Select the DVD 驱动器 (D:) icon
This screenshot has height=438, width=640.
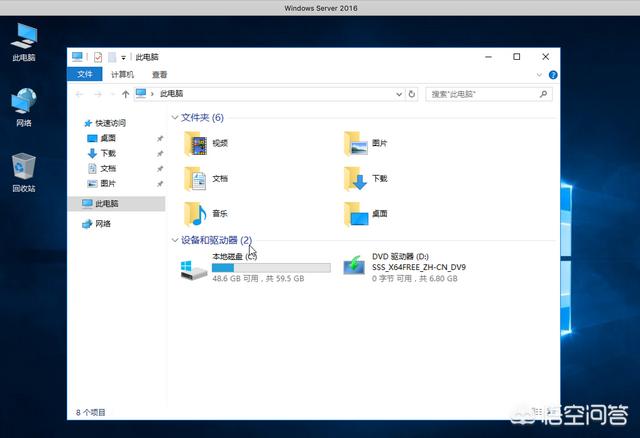coord(354,266)
